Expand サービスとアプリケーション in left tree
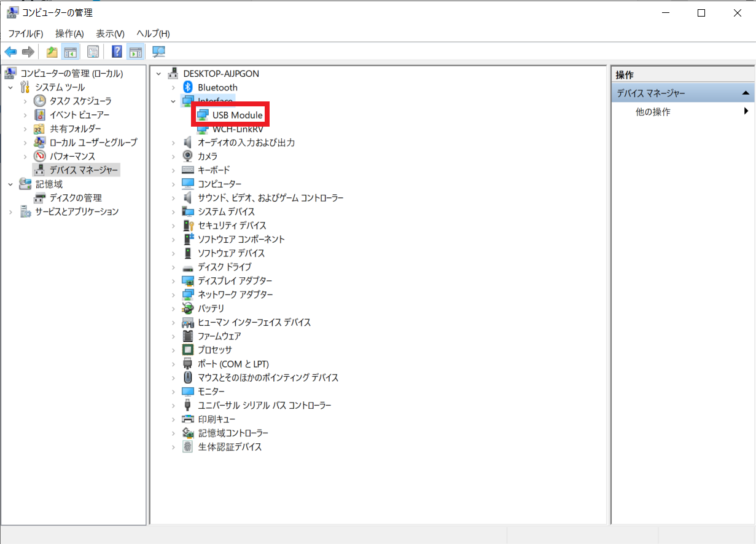756x544 pixels. [x=10, y=211]
